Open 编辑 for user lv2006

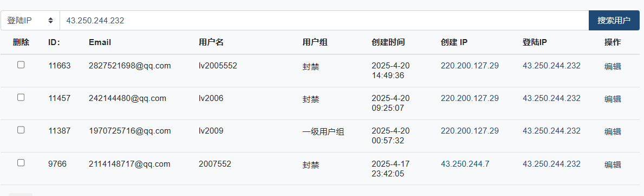(613, 99)
